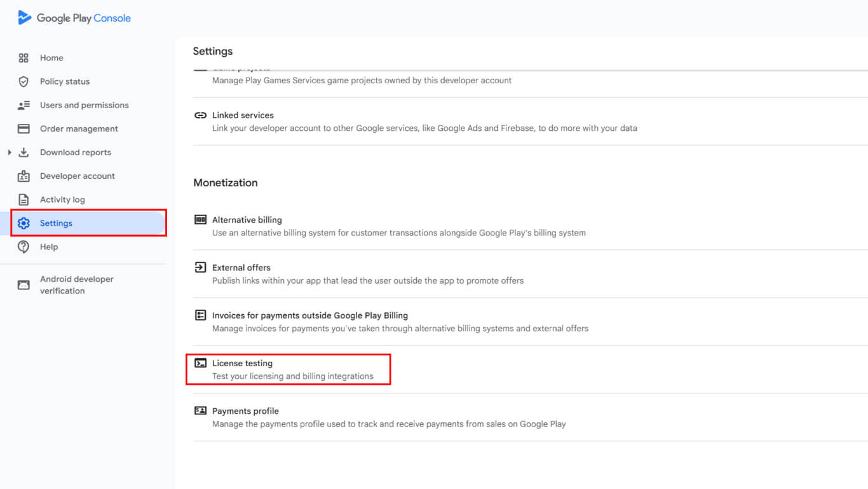The height and width of the screenshot is (489, 868).
Task: Click the Policy status shield icon
Action: (24, 81)
